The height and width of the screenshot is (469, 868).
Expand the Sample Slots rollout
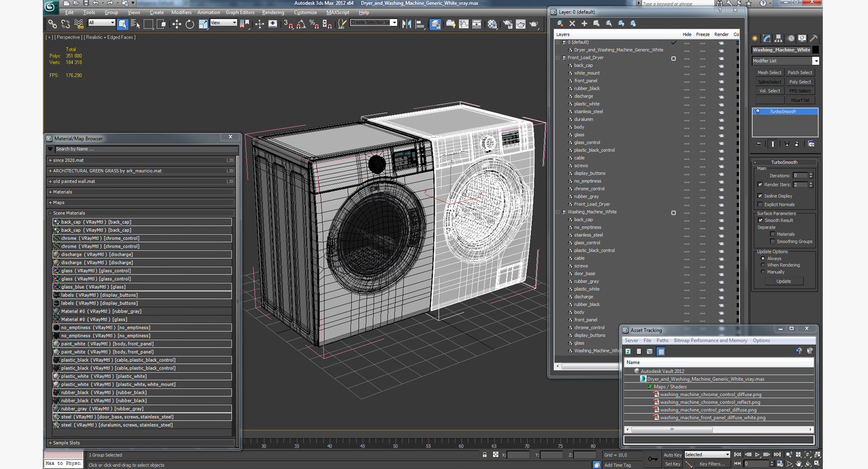point(141,443)
